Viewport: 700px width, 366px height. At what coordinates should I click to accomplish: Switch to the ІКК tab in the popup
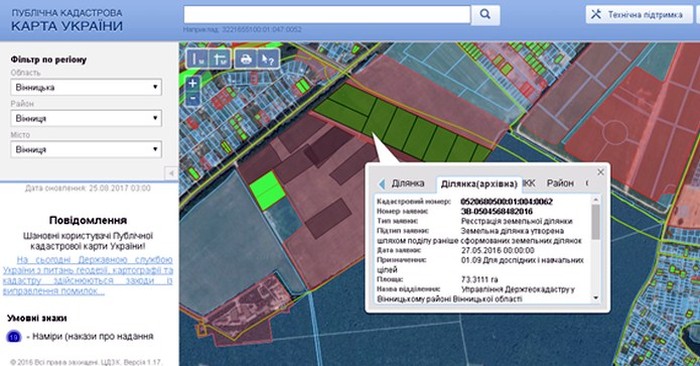(529, 183)
